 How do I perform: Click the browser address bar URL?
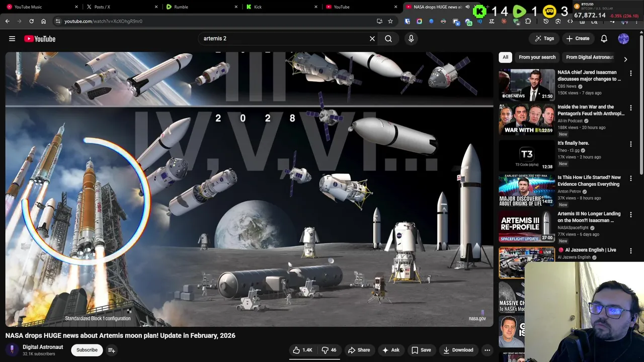103,21
